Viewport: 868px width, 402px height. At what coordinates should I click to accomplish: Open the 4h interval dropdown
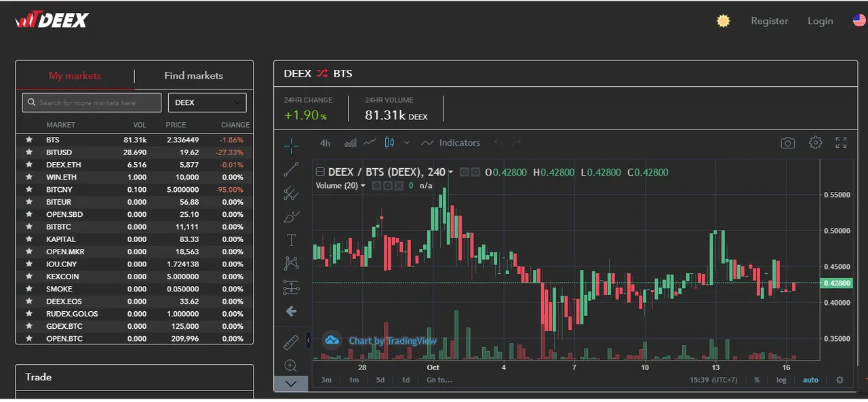coord(325,142)
